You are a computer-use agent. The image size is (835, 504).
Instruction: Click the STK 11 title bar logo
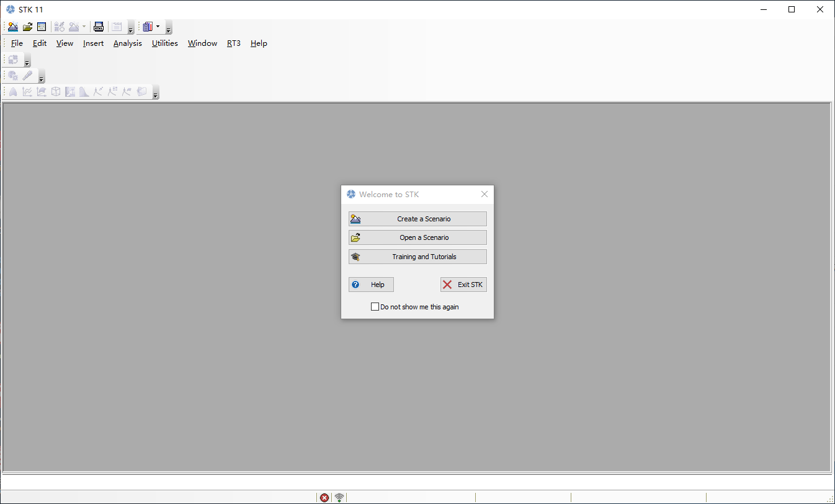11,9
